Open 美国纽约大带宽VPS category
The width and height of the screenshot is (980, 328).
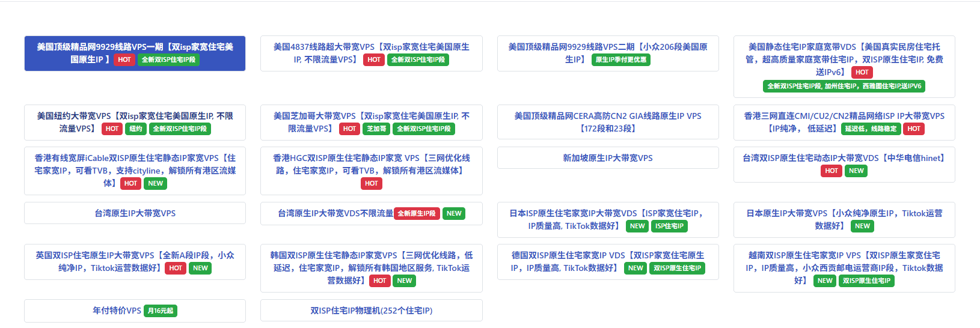(135, 123)
